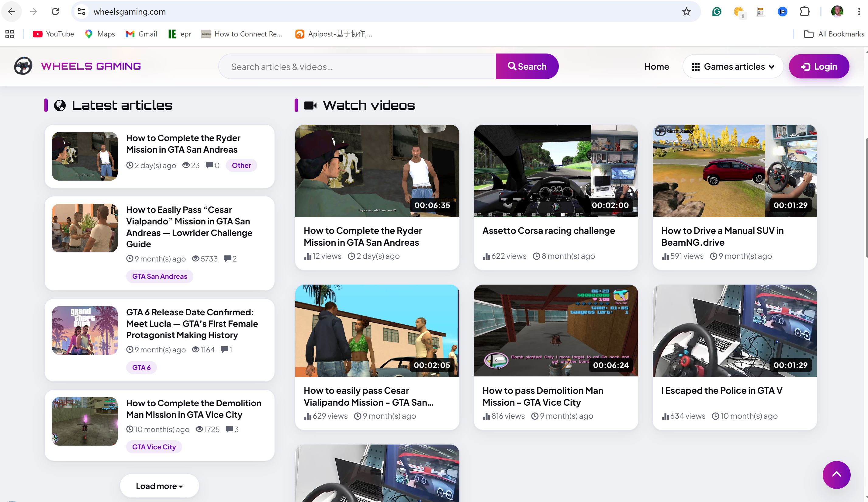Image resolution: width=868 pixels, height=502 pixels.
Task: Open the Grammarly extension icon
Action: [717, 12]
